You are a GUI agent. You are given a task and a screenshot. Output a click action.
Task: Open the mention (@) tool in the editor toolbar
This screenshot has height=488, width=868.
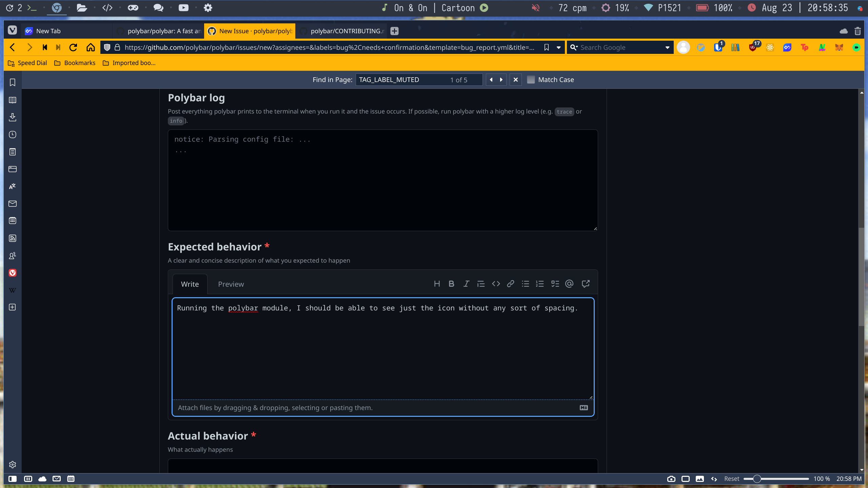point(569,284)
